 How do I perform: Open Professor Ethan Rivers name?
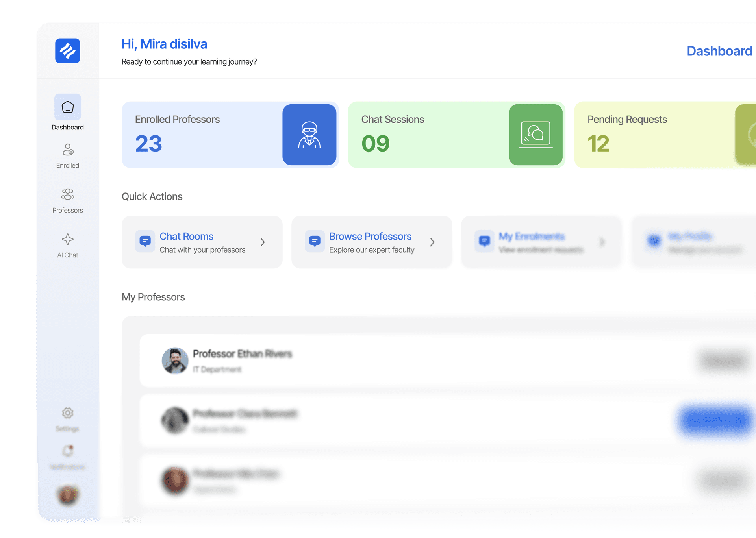coord(243,354)
